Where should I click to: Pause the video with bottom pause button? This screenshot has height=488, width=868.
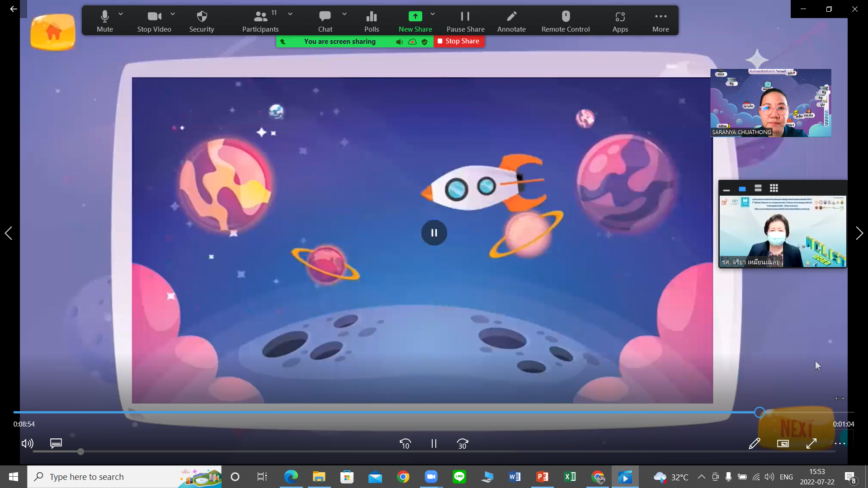coord(434,444)
